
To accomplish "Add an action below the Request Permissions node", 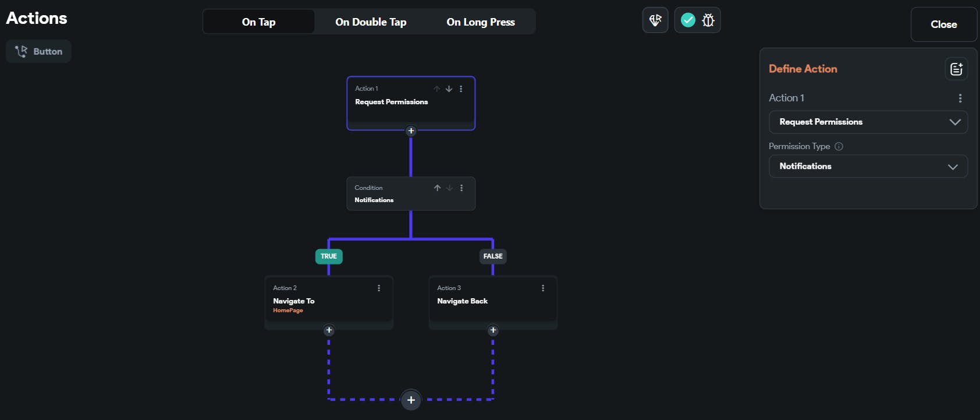I will (x=411, y=131).
